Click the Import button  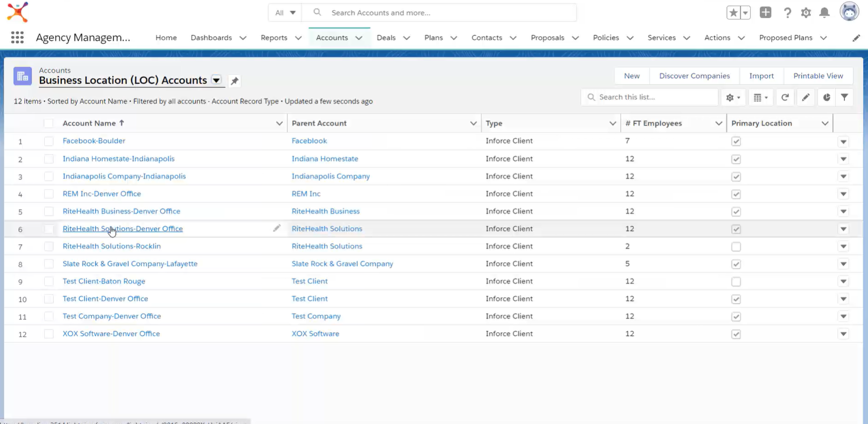tap(761, 76)
